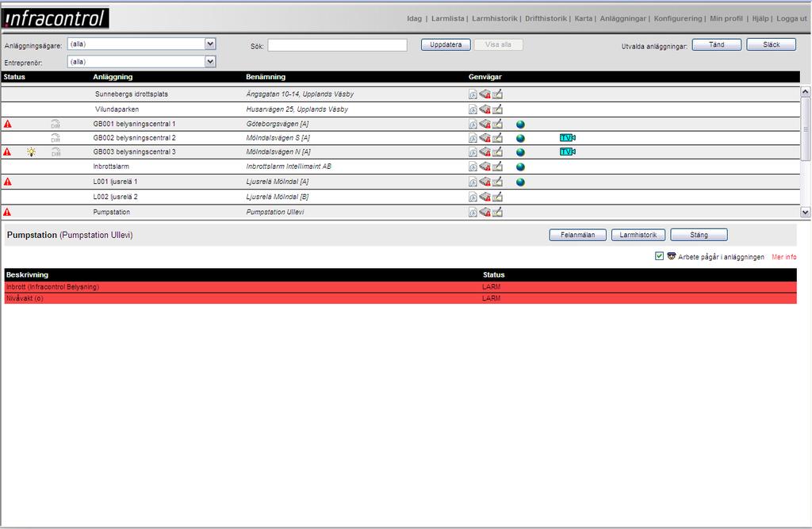Click the Göteborgsvägen [A] designation

coord(278,124)
